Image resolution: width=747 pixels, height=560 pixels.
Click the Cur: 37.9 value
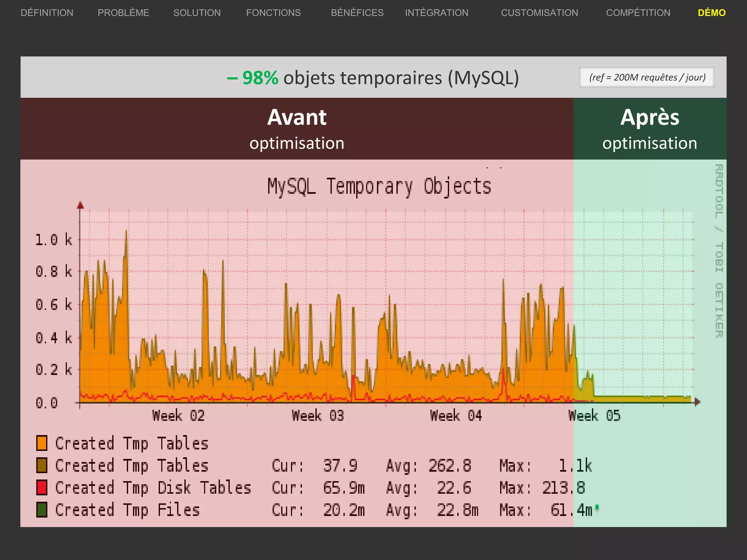[315, 466]
